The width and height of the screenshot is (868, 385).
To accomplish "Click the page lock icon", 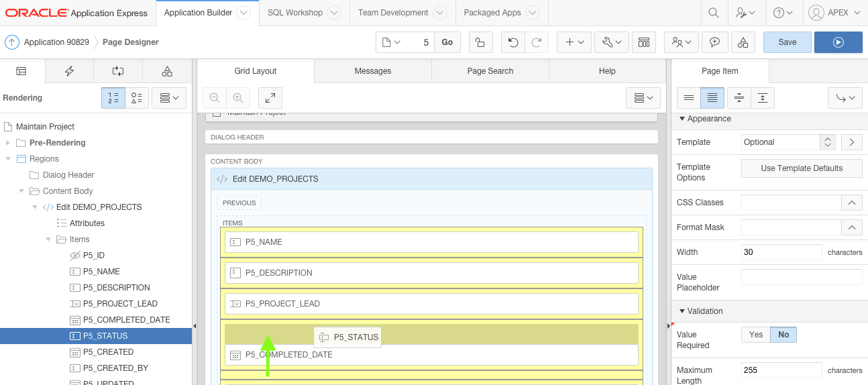I will pos(480,42).
